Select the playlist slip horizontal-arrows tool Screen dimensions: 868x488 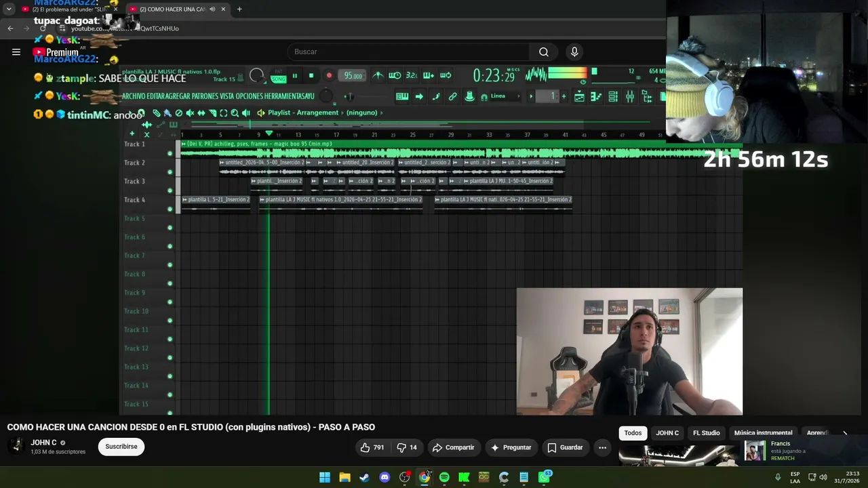point(201,113)
